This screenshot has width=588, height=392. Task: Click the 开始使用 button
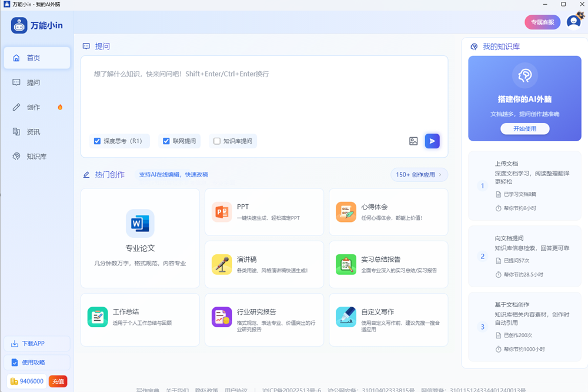[525, 129]
